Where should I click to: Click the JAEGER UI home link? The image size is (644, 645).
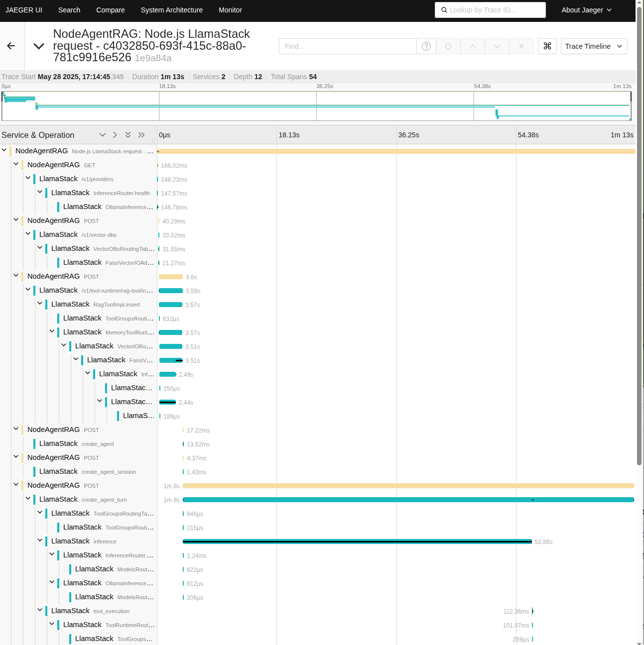(24, 10)
